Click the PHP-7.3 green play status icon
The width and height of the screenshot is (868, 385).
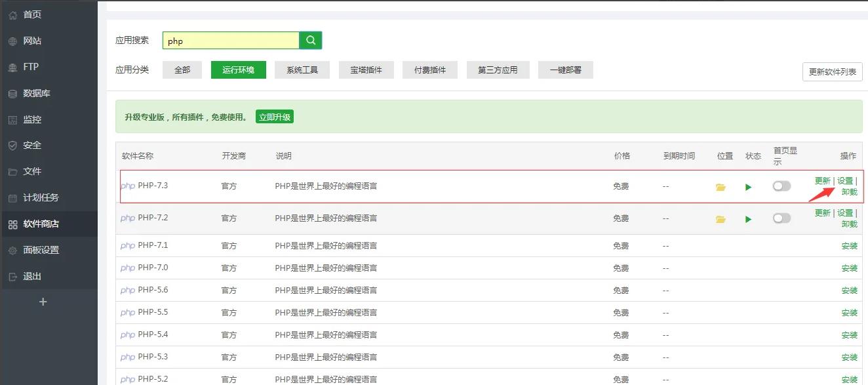click(x=748, y=187)
